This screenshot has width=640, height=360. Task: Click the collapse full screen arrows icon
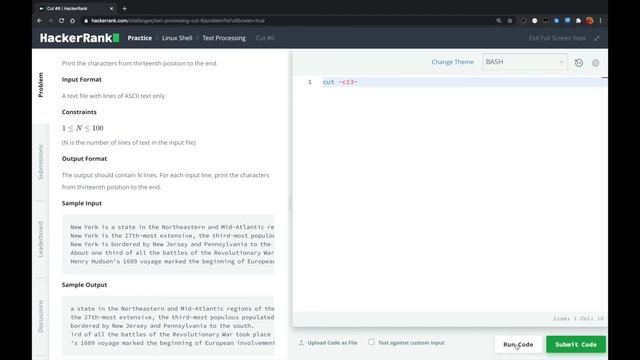597,38
